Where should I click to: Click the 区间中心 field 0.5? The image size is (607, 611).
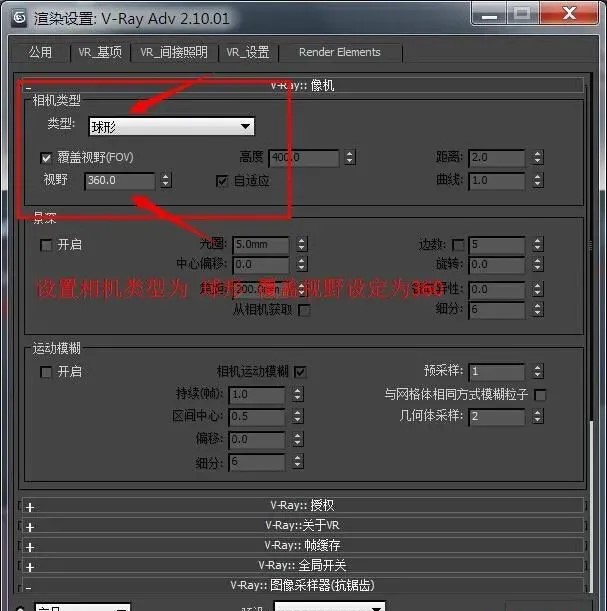[x=257, y=417]
